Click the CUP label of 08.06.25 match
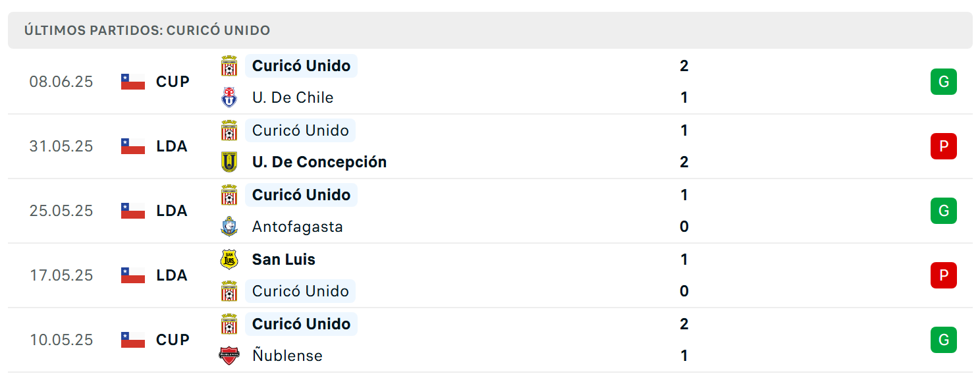 pos(173,82)
